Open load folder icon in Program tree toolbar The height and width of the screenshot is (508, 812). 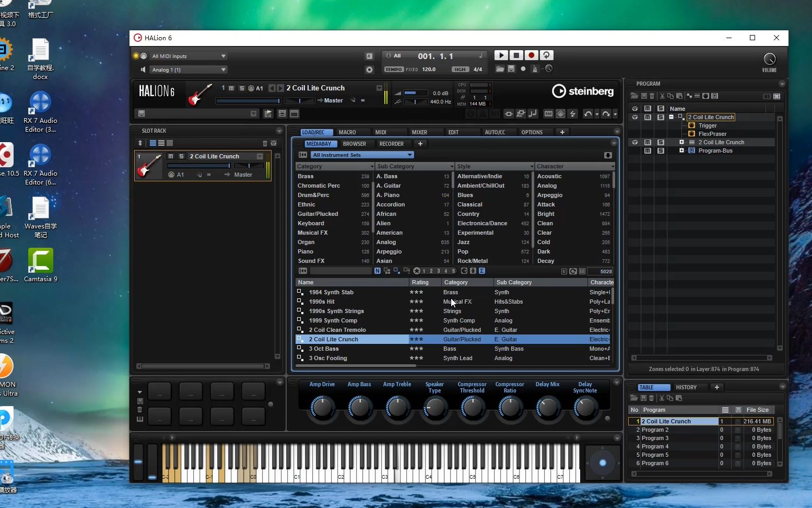pos(634,96)
